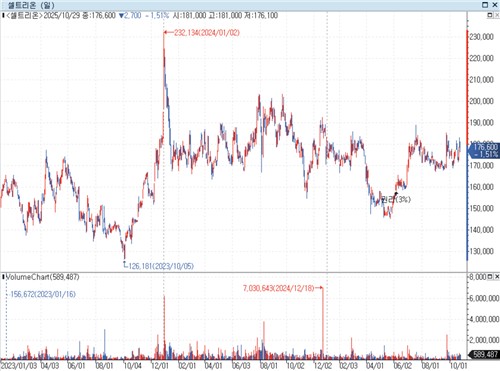Click the 230,000 price axis label

tap(481, 37)
